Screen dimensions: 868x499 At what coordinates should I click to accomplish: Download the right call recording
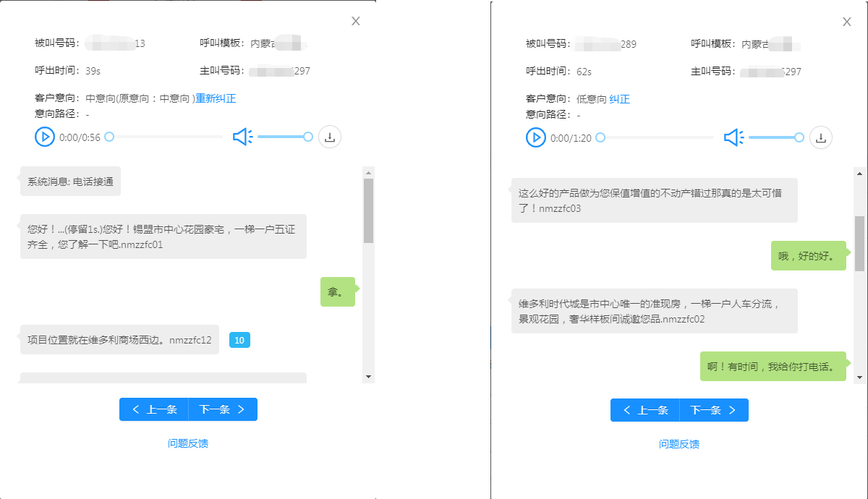(820, 136)
